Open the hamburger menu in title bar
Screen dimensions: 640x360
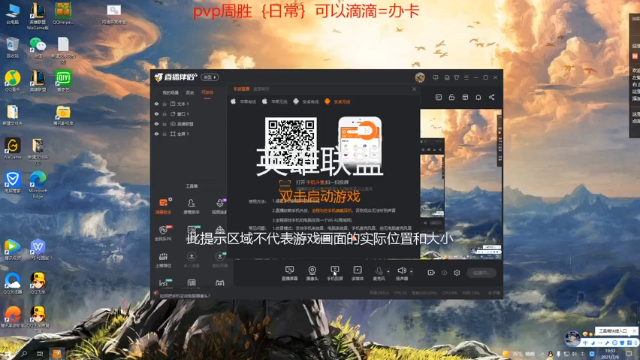466,77
